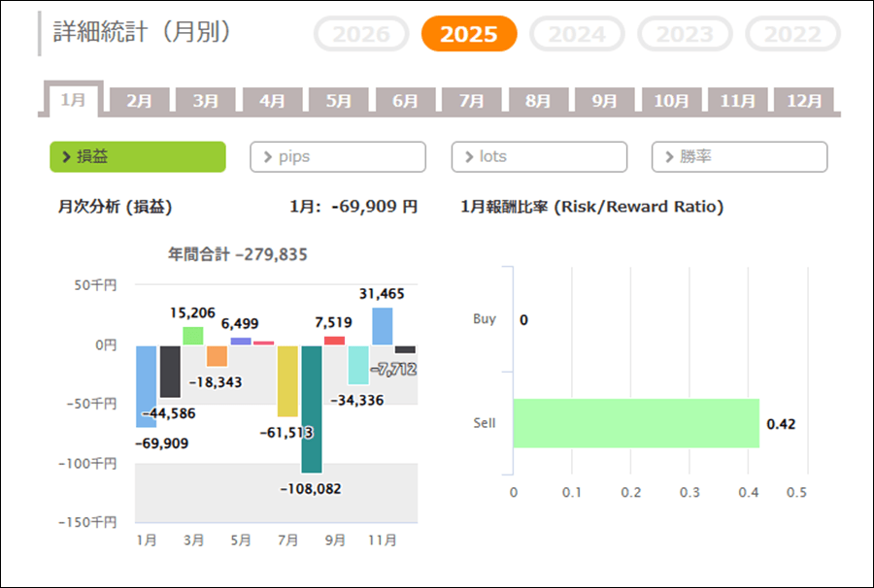Switch to the 2024 year view
This screenshot has height=588, width=874.
click(x=578, y=34)
